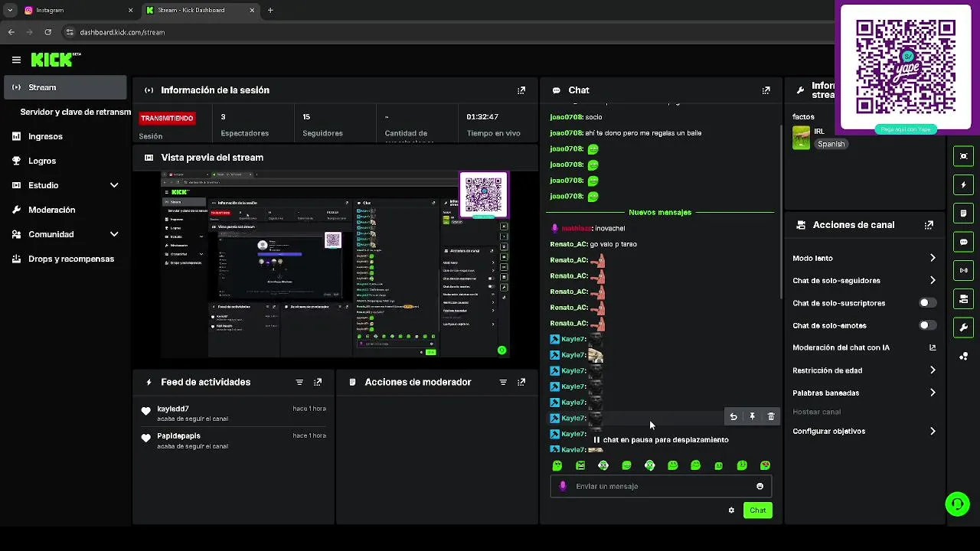Screen dimensions: 980x551
Task: Pop out the Chat panel
Action: [766, 90]
